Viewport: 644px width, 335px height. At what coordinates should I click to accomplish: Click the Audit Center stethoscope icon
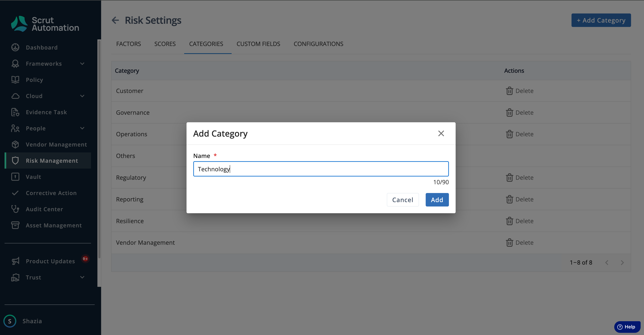coord(15,209)
